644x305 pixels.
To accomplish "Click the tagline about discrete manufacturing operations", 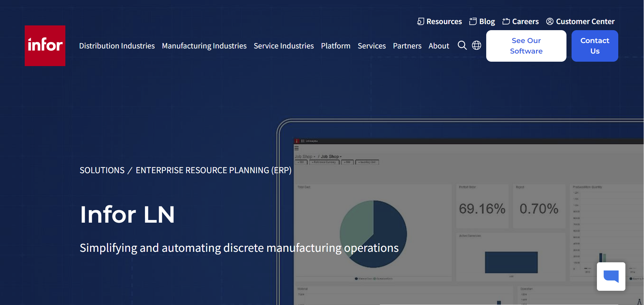I will 239,248.
